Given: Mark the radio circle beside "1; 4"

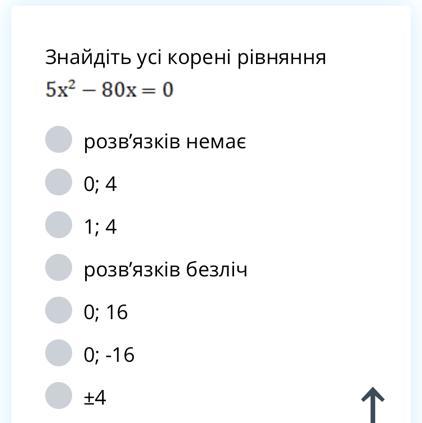Looking at the screenshot, I should point(59,225).
